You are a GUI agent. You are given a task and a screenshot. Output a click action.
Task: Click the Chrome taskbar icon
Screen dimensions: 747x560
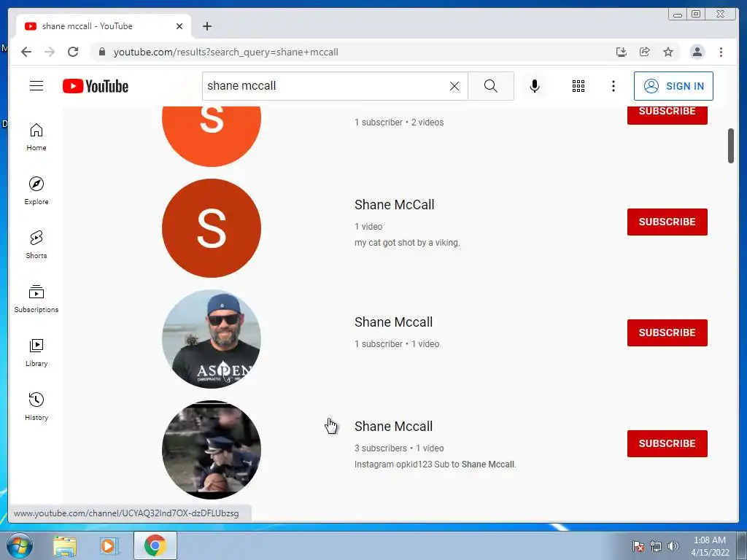coord(155,545)
